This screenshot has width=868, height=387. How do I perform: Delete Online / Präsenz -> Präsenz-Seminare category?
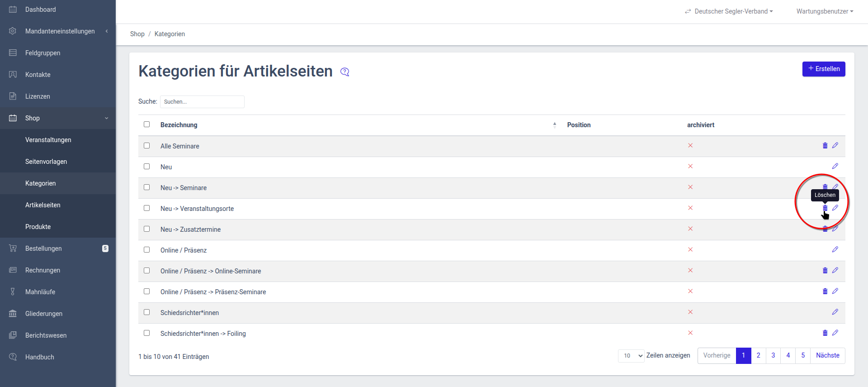point(825,291)
